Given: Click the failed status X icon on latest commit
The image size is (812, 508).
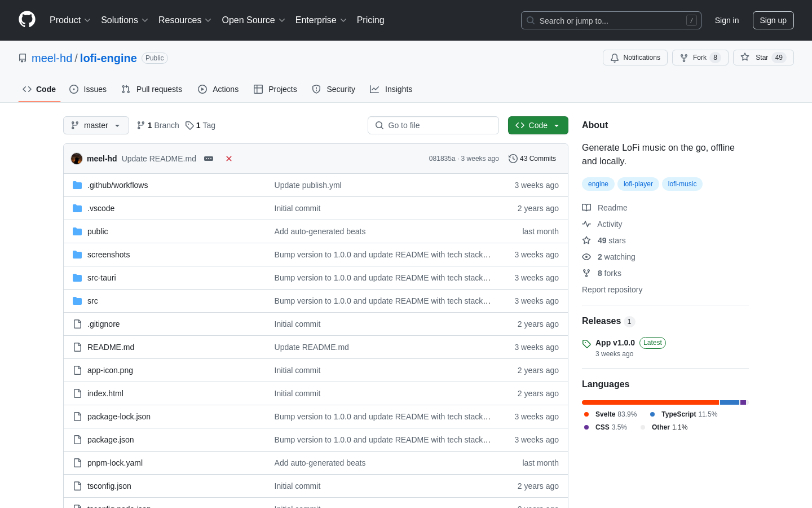Looking at the screenshot, I should pyautogui.click(x=229, y=159).
